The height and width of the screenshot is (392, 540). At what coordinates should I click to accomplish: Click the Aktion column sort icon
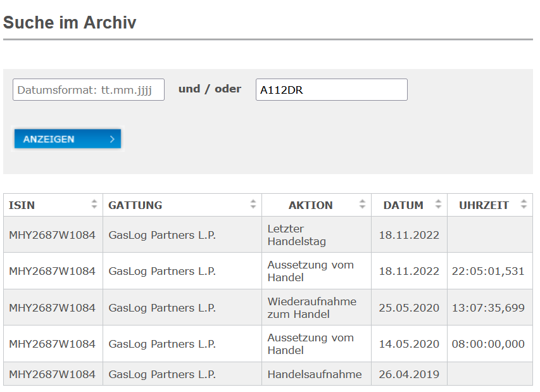362,205
